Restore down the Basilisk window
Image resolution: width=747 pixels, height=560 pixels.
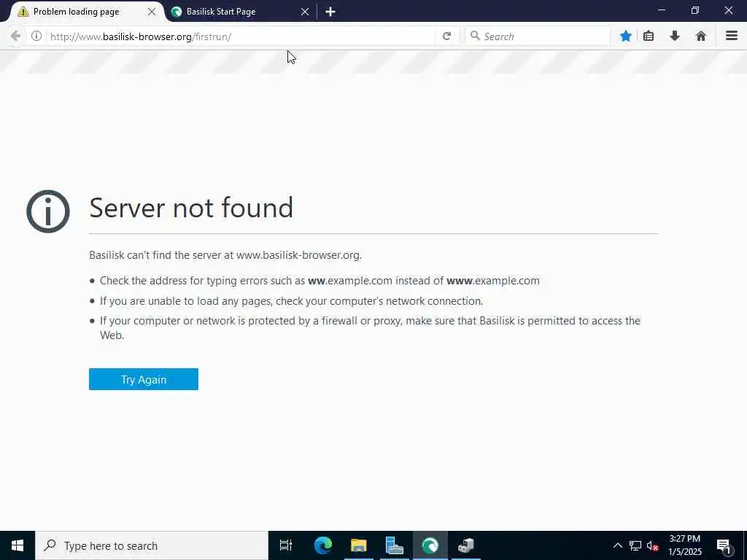click(x=694, y=10)
